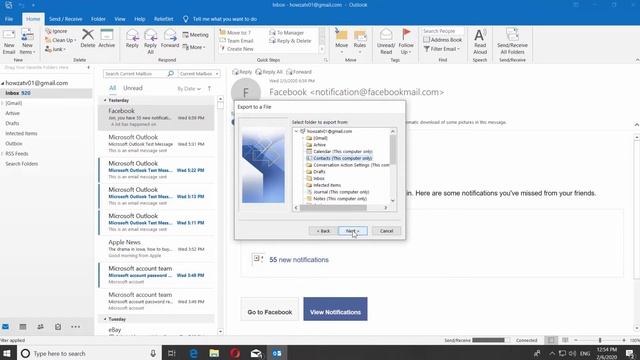Click the Reply icon in ribbon
640x360 pixels.
point(132,38)
